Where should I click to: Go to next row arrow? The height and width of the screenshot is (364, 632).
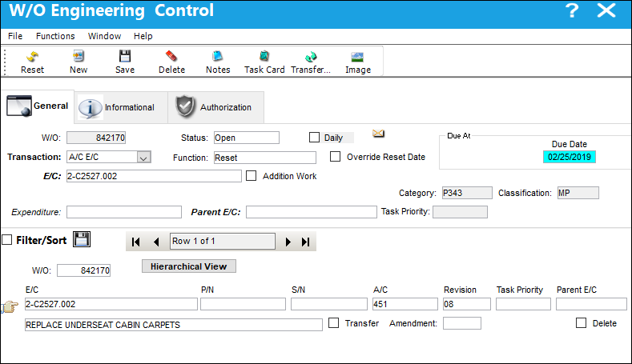288,242
